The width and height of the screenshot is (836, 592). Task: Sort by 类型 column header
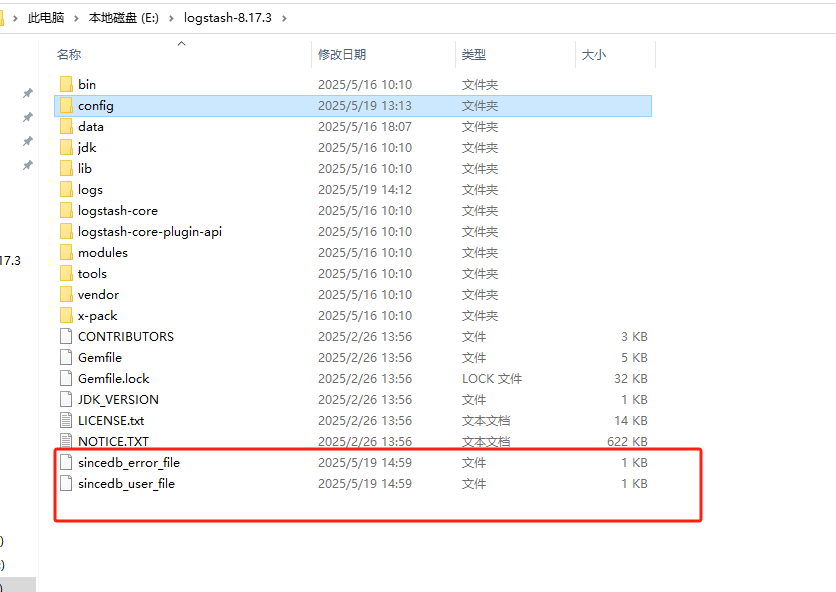(473, 54)
